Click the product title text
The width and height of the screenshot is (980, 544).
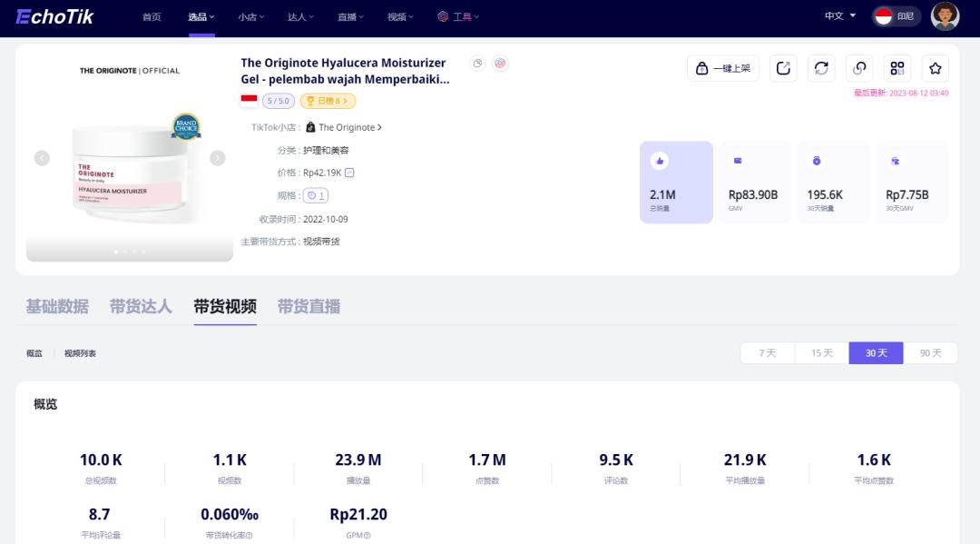(345, 71)
